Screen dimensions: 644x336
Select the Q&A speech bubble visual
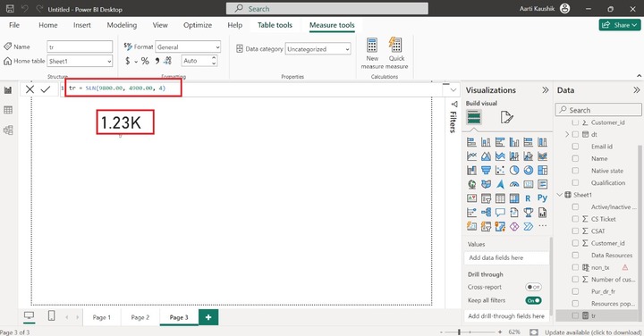500,213
